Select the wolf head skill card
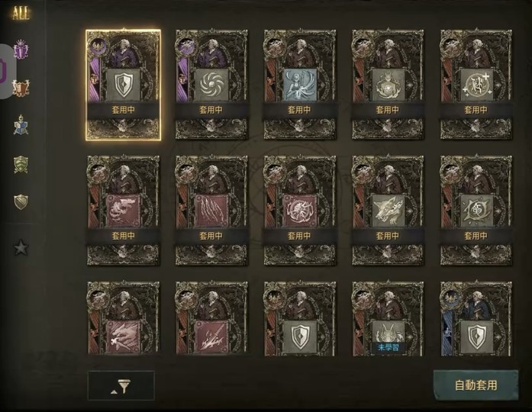 388,211
